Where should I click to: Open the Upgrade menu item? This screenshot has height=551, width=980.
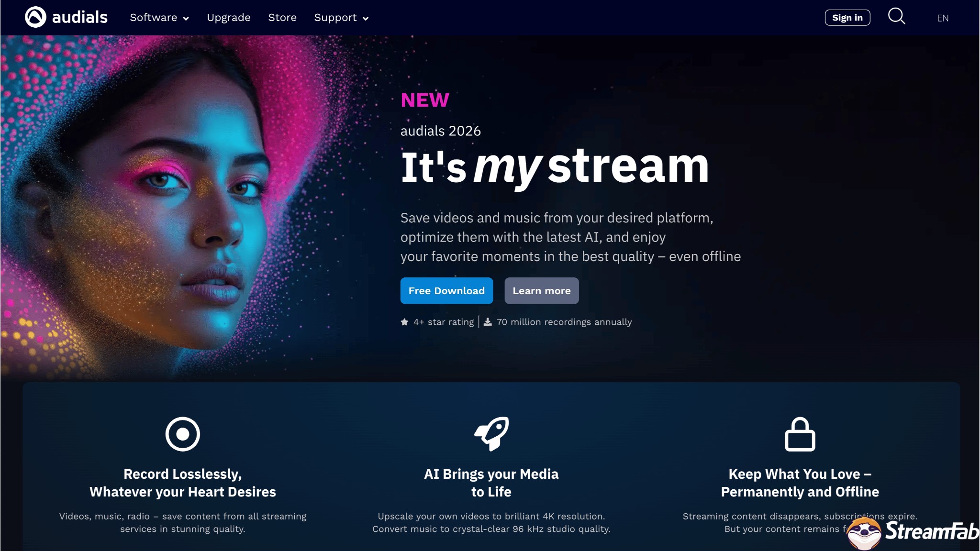(x=229, y=18)
